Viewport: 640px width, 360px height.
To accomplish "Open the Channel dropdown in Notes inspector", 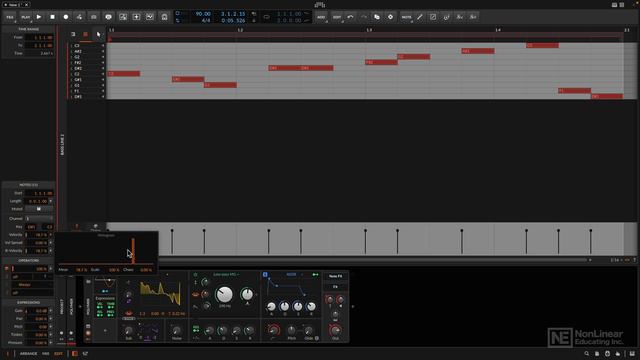I will click(39, 219).
